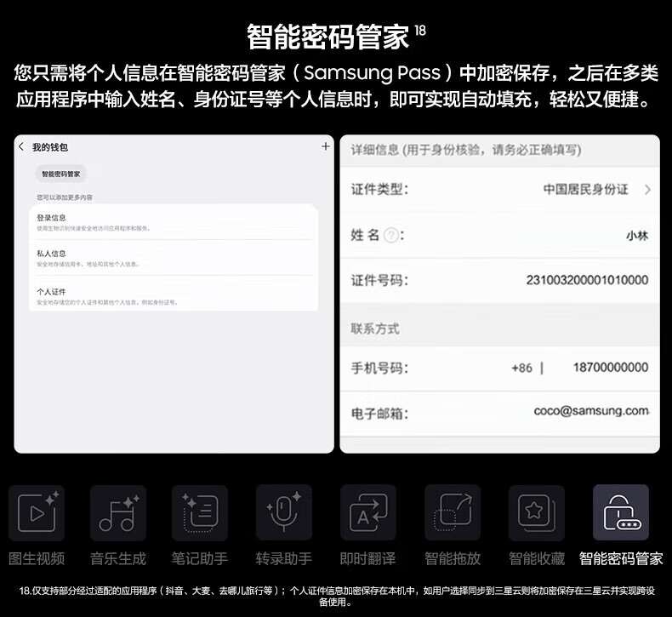This screenshot has width=672, height=617.
Task: Click the 图生视频 feature icon
Action: click(x=37, y=513)
